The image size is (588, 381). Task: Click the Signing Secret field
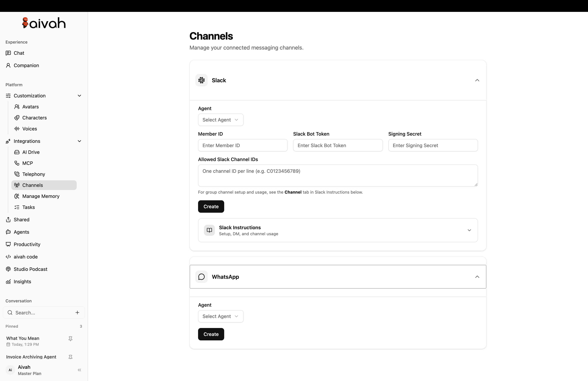click(433, 145)
